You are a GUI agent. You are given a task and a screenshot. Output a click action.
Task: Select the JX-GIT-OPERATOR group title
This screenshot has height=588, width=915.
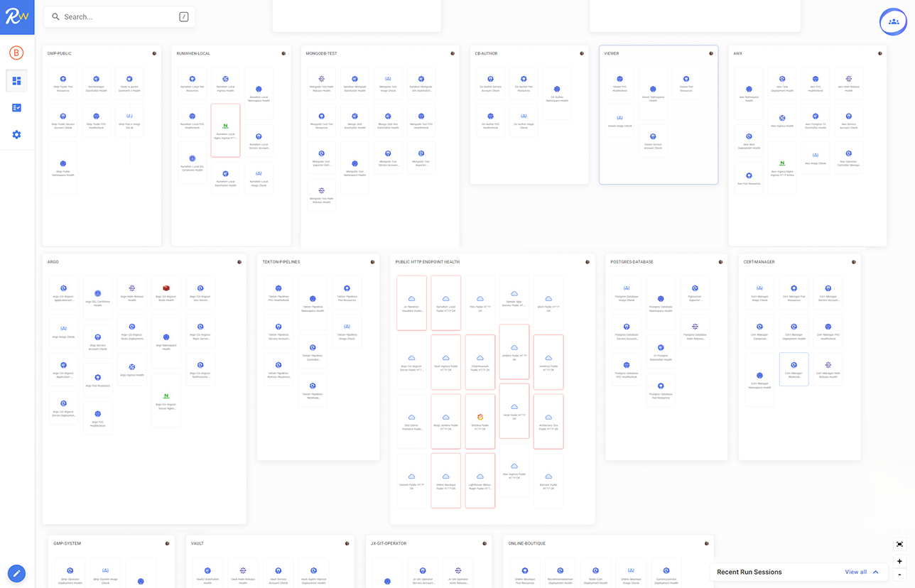(x=389, y=543)
